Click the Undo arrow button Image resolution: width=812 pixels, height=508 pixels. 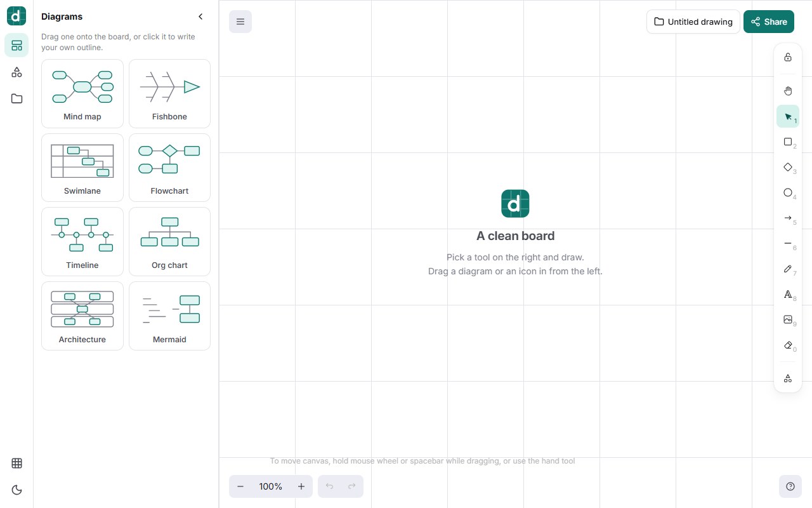point(329,486)
